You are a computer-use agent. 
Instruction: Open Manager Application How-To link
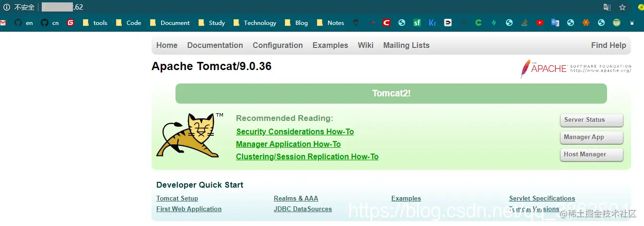click(x=288, y=144)
